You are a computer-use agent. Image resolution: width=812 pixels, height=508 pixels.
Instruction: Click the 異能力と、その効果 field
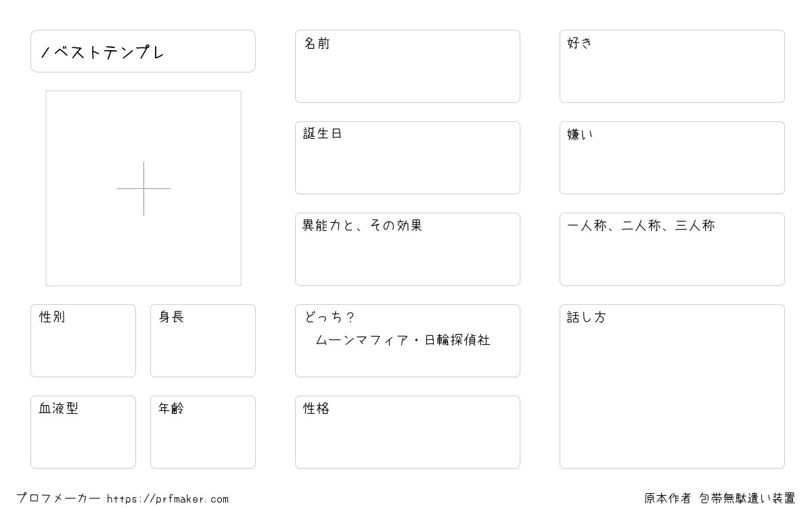click(x=407, y=249)
